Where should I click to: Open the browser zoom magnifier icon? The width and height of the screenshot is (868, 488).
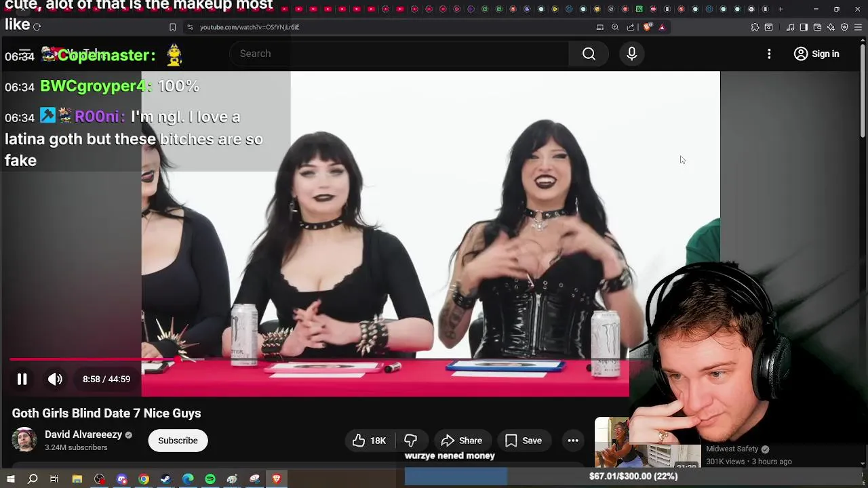click(615, 27)
